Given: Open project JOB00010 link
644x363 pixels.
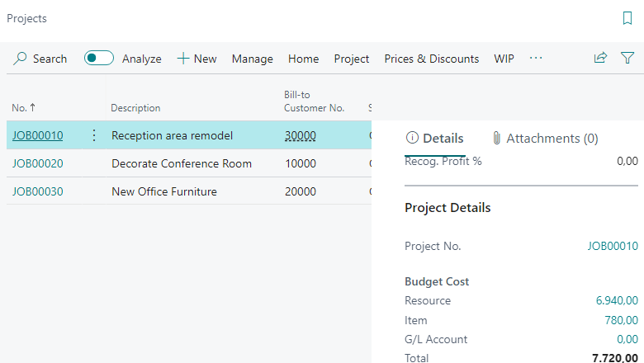Looking at the screenshot, I should coord(38,135).
